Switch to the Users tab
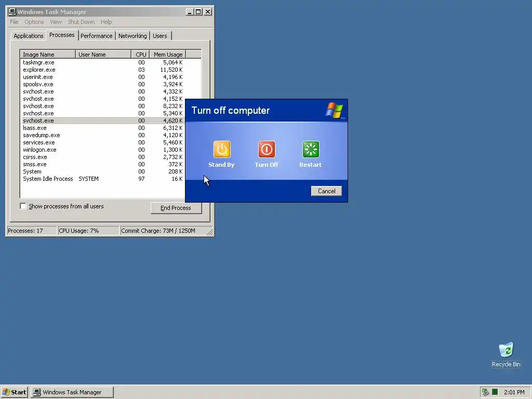 pyautogui.click(x=160, y=36)
